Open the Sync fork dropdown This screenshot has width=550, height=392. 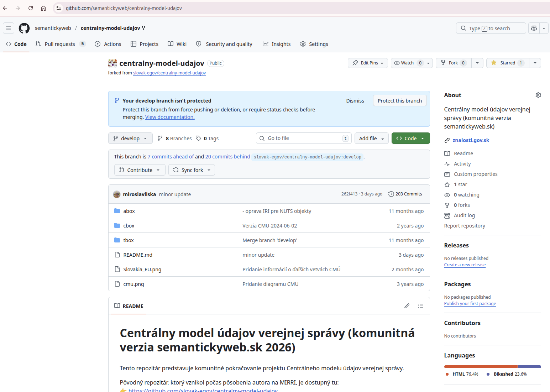tap(192, 170)
